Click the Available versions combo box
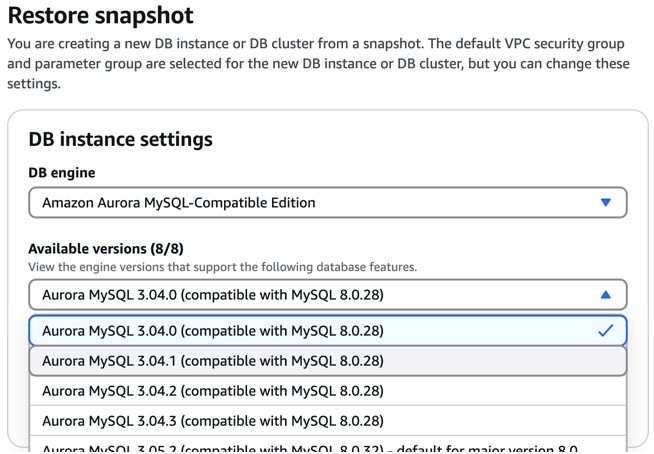This screenshot has width=654, height=454. [300, 295]
